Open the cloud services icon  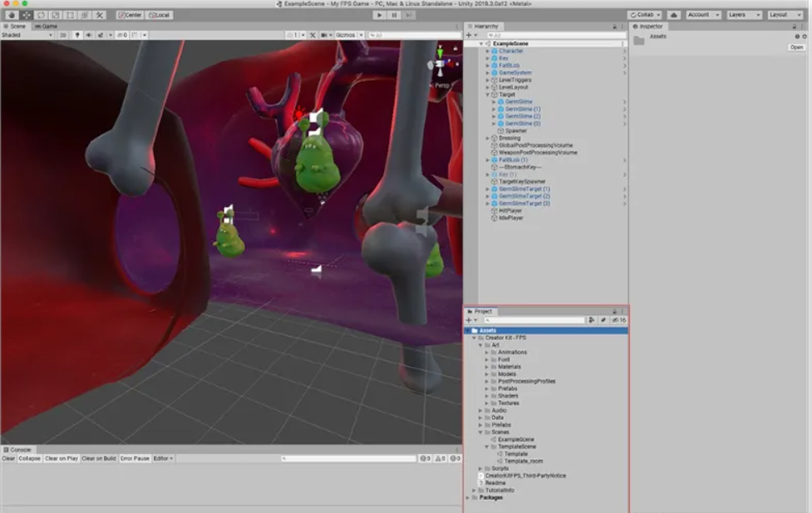(x=673, y=15)
